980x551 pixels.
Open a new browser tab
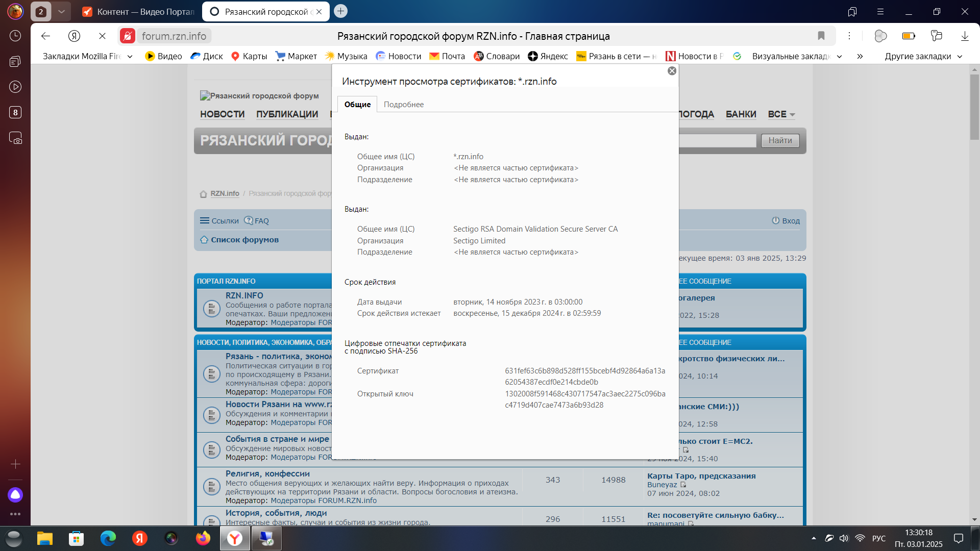(340, 11)
